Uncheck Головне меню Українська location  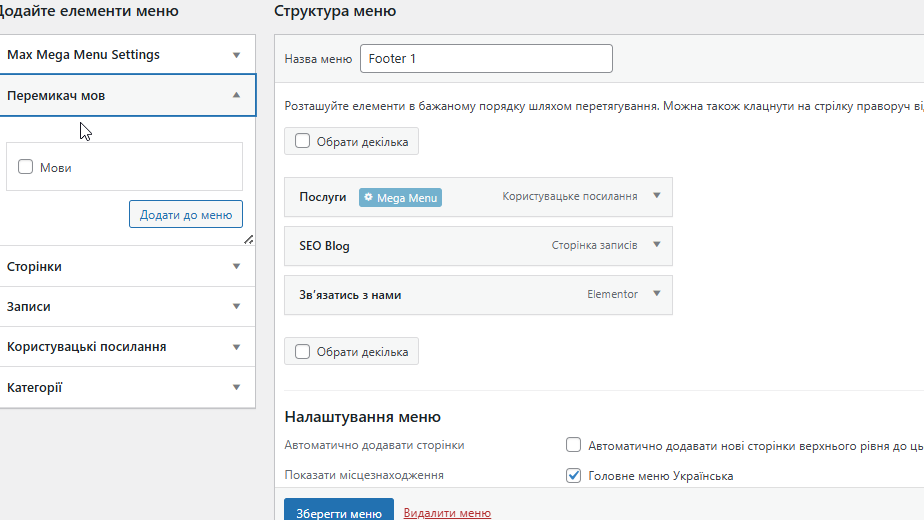tap(574, 475)
